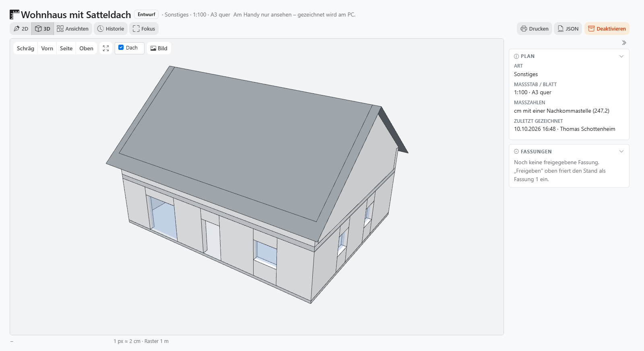Select the 3D view tab

(x=43, y=29)
